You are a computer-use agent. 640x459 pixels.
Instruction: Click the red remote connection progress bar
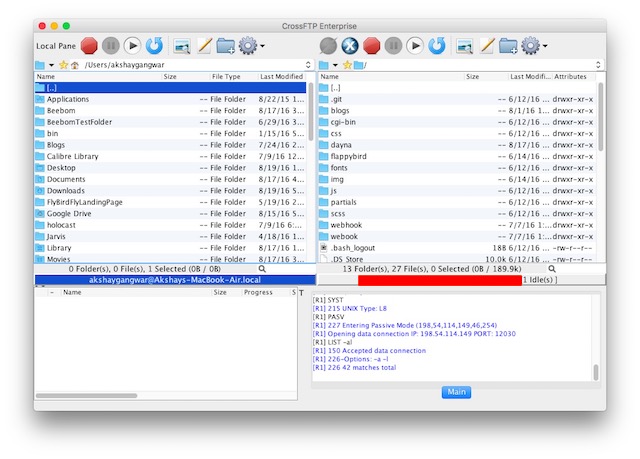pyautogui.click(x=440, y=280)
